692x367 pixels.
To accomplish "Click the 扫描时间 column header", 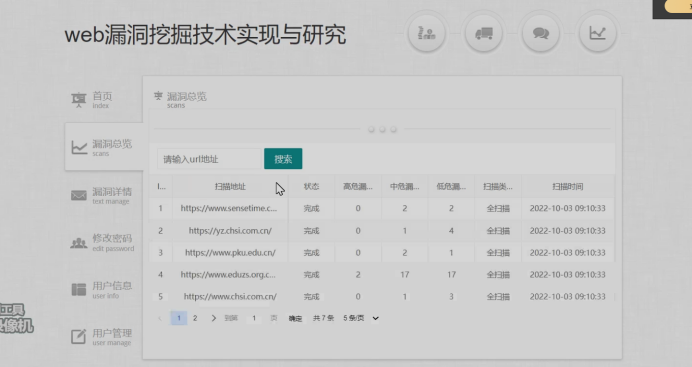I will point(568,187).
